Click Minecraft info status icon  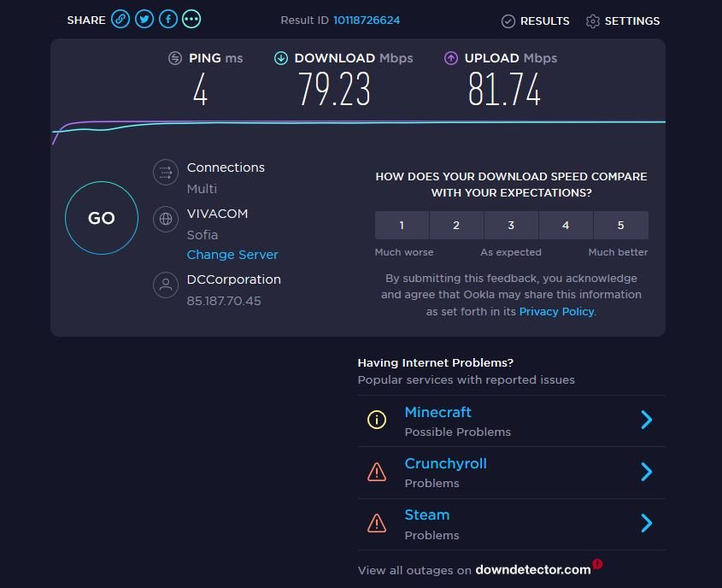click(377, 420)
